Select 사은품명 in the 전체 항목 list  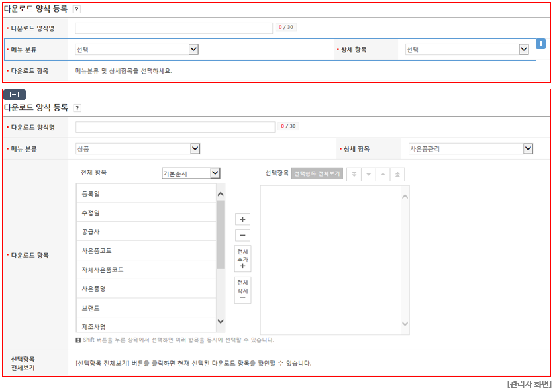146,289
